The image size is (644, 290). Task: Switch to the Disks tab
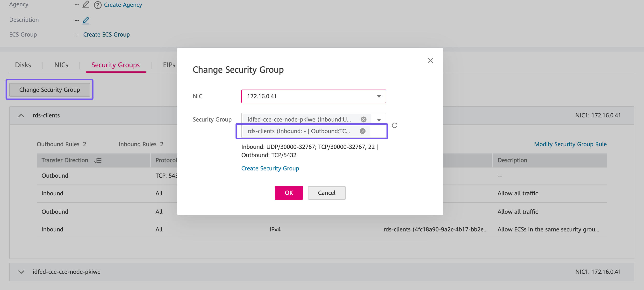tap(23, 65)
